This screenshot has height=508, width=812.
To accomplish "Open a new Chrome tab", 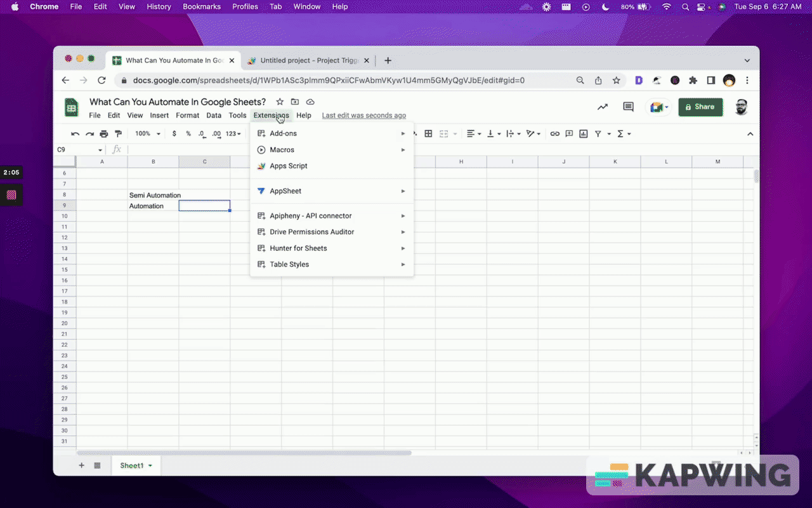I will pos(388,60).
